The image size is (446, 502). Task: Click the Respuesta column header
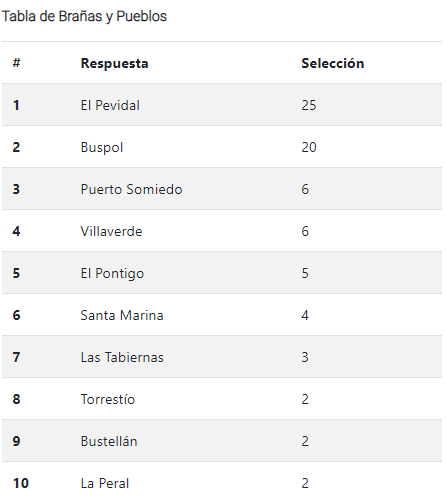(114, 63)
